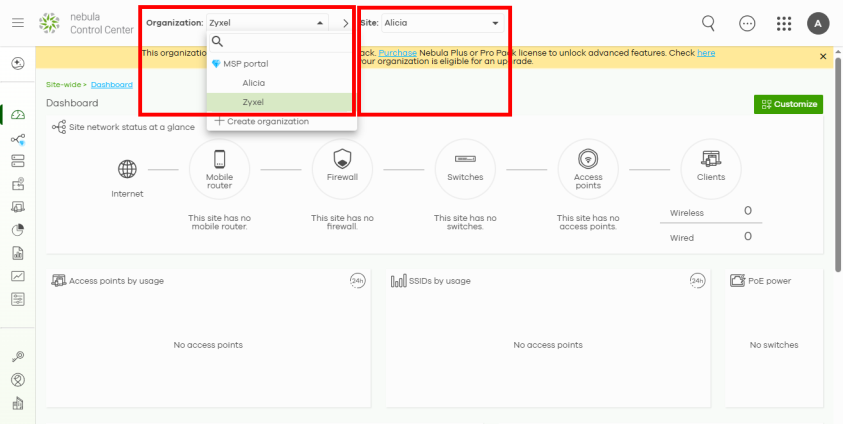Open the more options ellipsis circle
Viewport: 843px width, 424px height.
point(747,23)
